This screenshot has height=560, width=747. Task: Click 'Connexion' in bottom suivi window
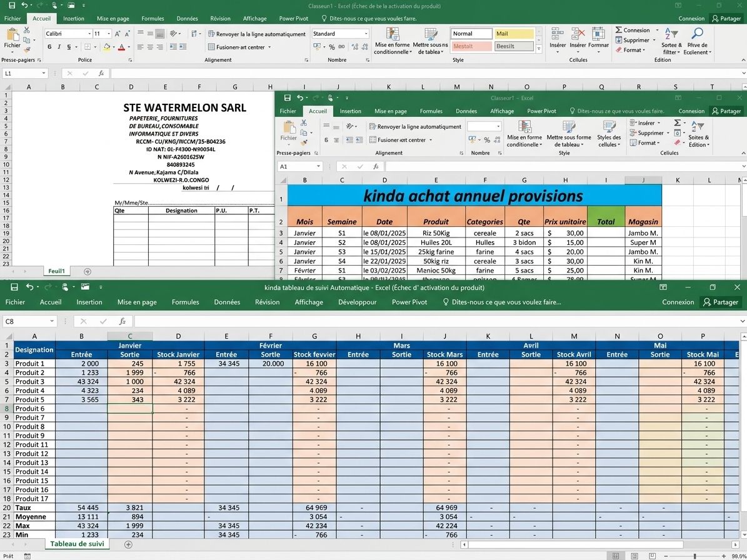coord(678,302)
